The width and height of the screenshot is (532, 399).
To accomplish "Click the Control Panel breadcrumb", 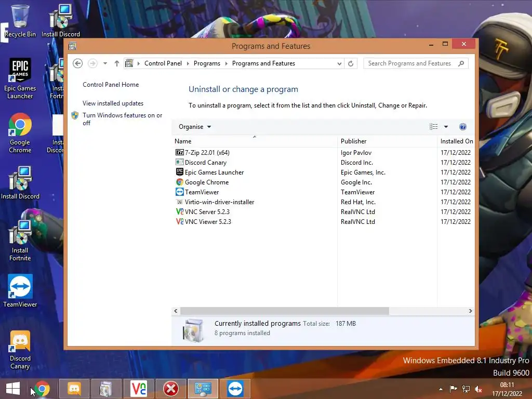I will 163,63.
